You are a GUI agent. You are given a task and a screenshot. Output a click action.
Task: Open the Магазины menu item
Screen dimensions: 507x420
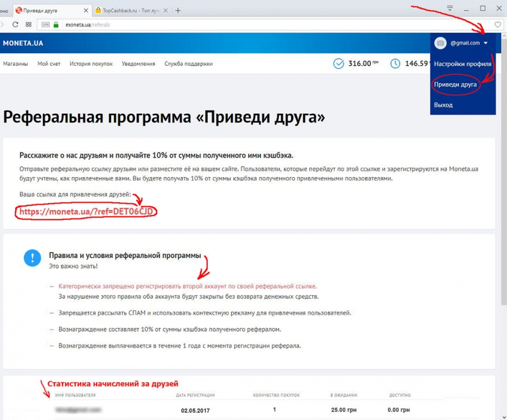pos(16,64)
